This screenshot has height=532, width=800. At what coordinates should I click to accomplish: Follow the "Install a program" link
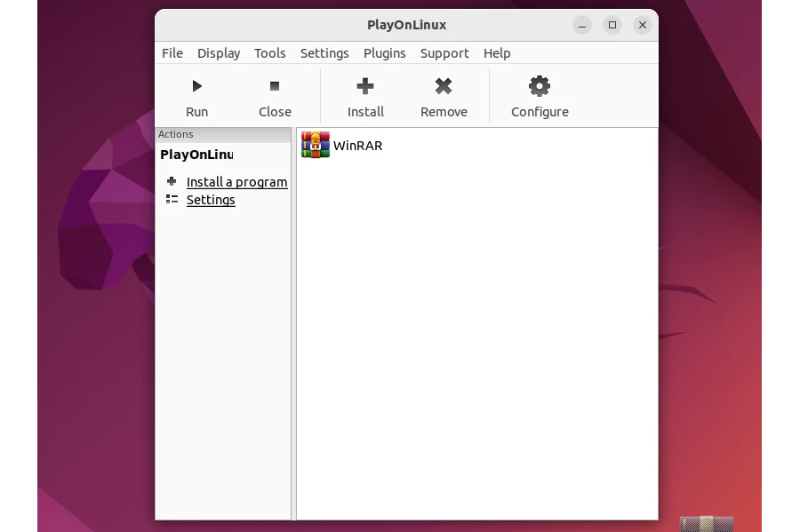tap(236, 182)
